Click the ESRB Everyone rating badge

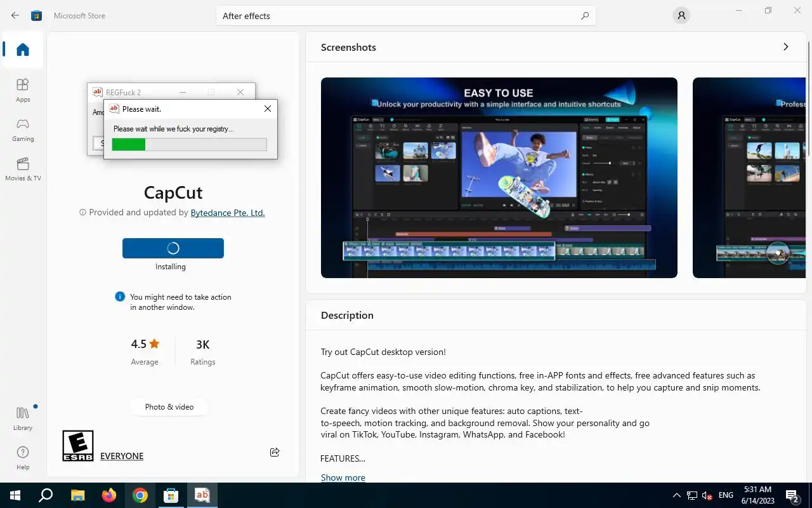pos(78,446)
